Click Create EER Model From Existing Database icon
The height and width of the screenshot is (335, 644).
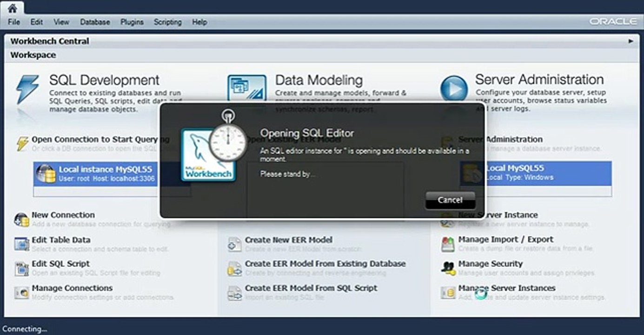(x=235, y=268)
